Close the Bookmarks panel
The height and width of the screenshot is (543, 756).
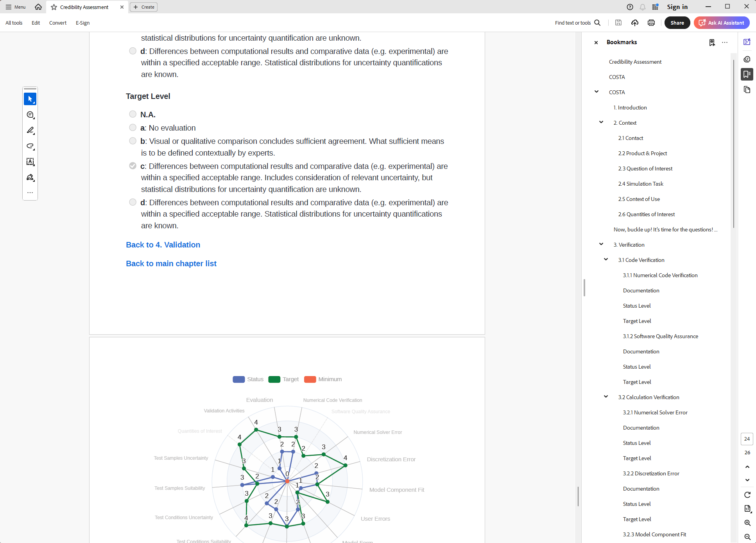596,42
